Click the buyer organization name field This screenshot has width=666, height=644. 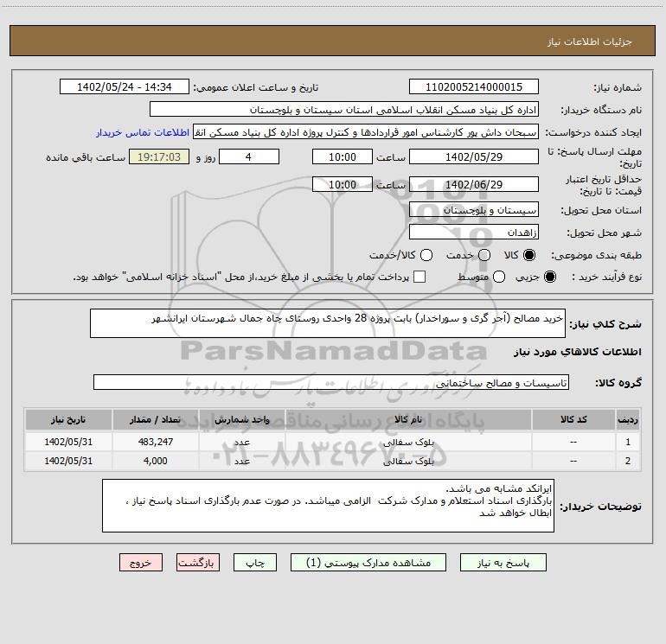[x=344, y=110]
